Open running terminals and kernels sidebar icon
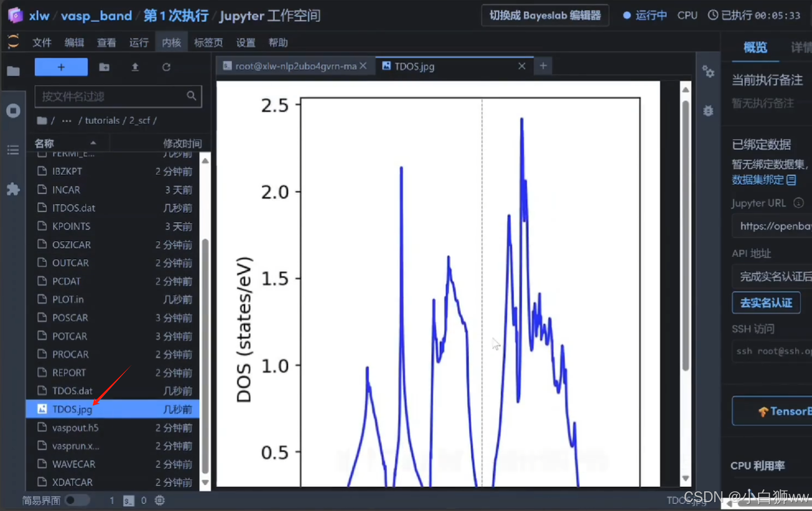Screen dimensions: 812x511 click(13, 110)
